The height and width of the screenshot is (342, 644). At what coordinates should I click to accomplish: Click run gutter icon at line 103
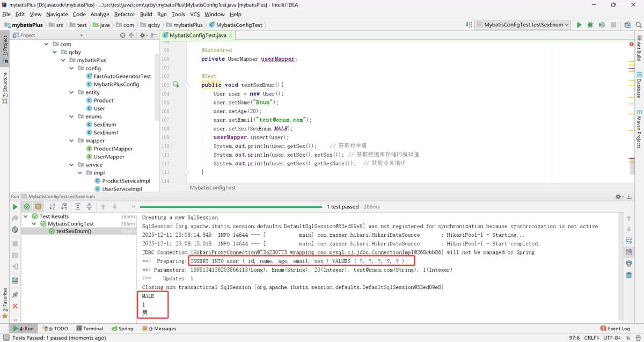[x=175, y=85]
